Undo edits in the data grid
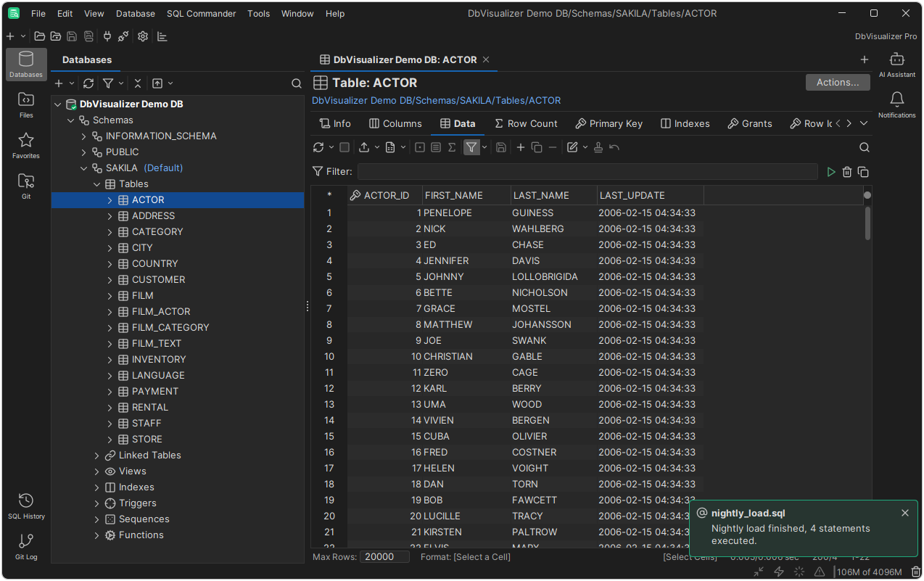This screenshot has width=924, height=581. pyautogui.click(x=614, y=147)
